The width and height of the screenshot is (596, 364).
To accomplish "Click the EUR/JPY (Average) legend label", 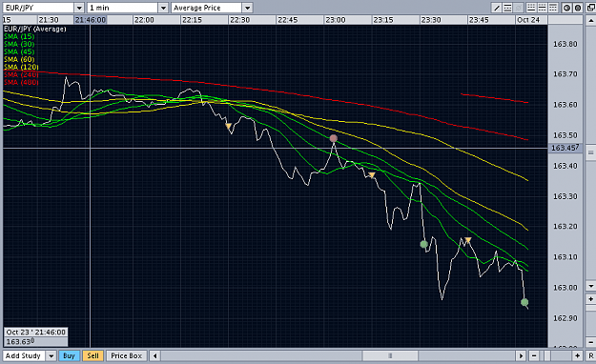I will [35, 29].
